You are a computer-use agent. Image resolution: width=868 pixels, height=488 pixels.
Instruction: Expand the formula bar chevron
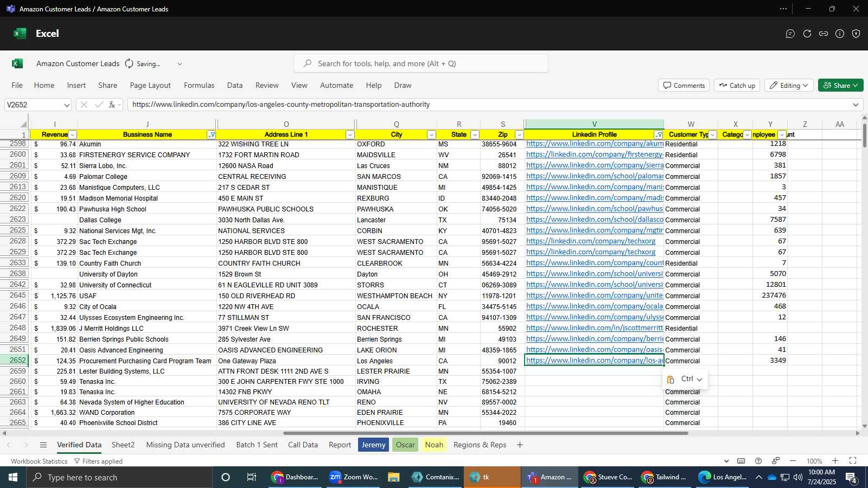click(856, 105)
